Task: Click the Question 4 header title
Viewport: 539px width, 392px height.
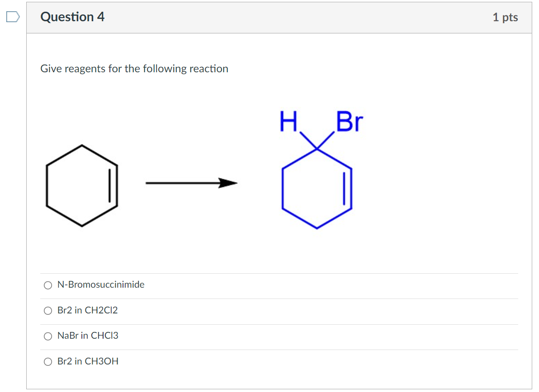Action: pos(72,17)
